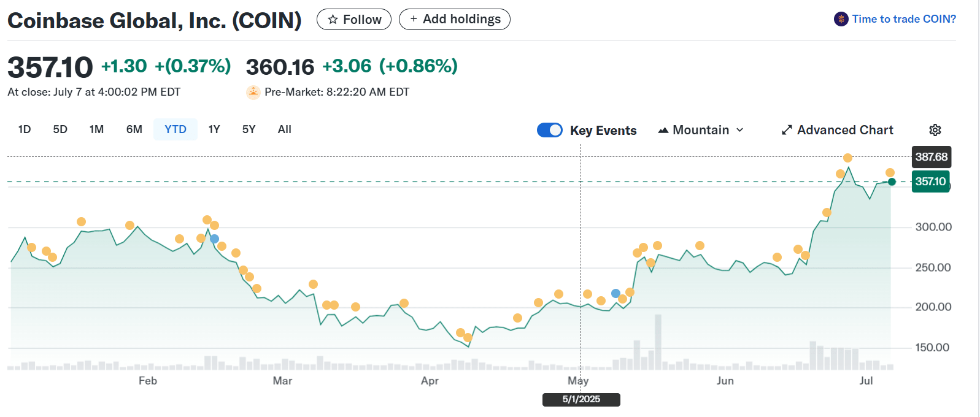Screen dimensions: 980x417
Task: Click the Jul month label on axis
Action: pyautogui.click(x=866, y=381)
